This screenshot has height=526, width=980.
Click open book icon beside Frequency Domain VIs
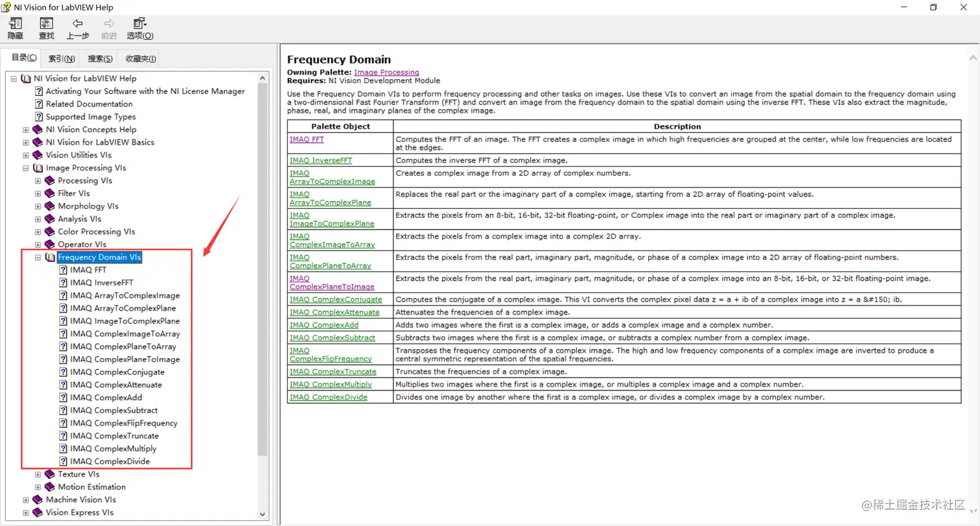[50, 257]
